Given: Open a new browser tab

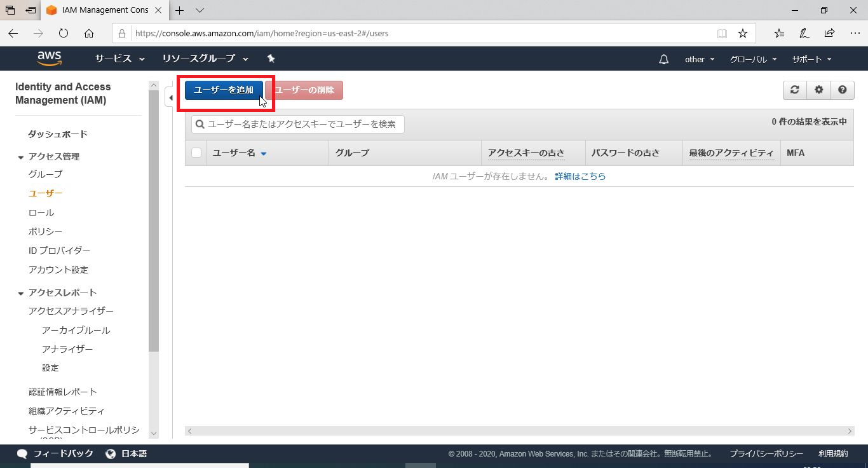Looking at the screenshot, I should [x=180, y=10].
